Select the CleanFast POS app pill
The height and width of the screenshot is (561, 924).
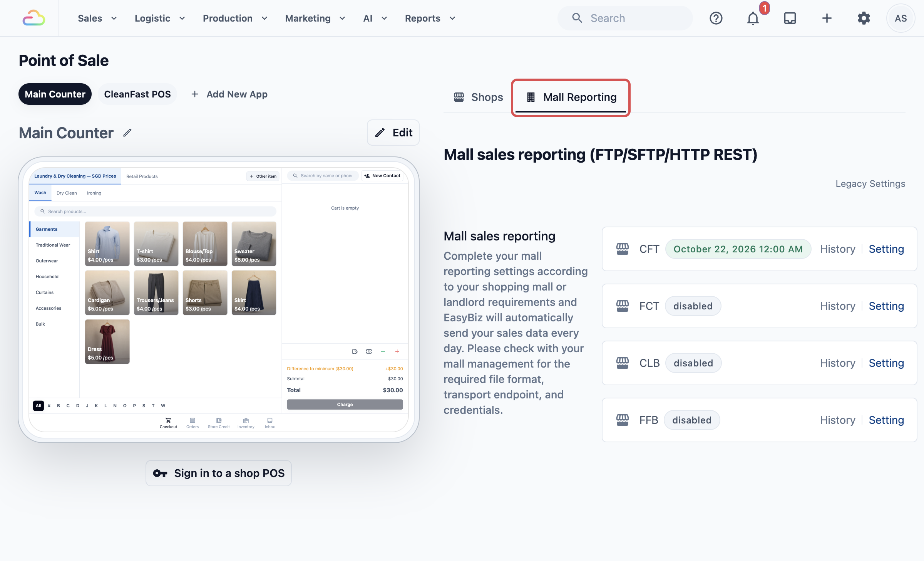coord(137,94)
